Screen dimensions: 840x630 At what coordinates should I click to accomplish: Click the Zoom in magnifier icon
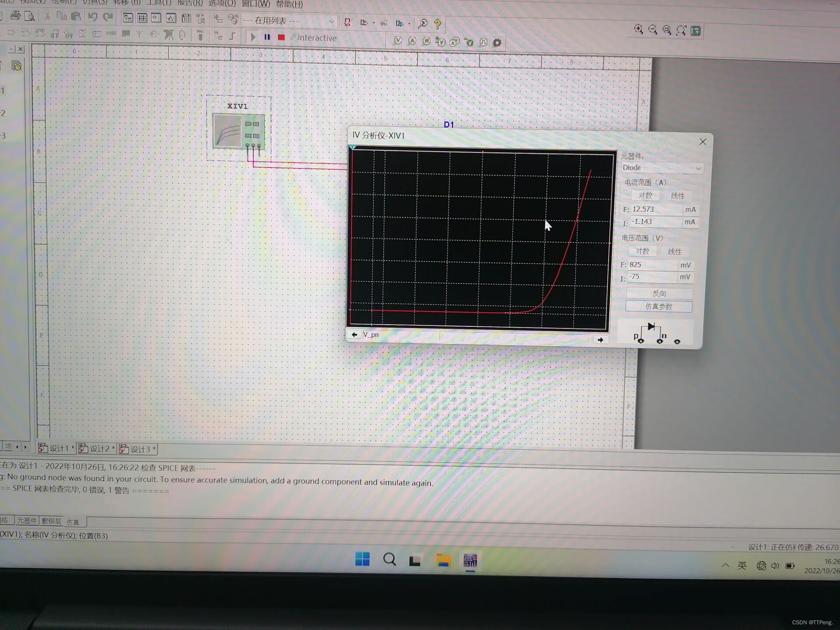click(x=639, y=29)
